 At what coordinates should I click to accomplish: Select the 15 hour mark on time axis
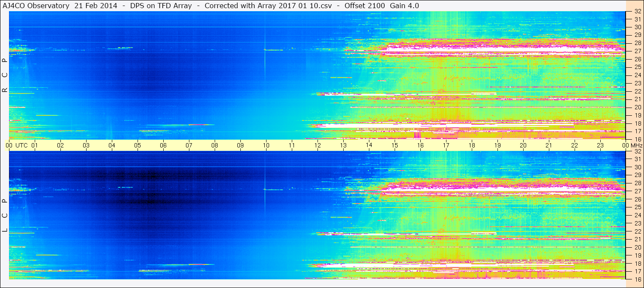pos(395,145)
